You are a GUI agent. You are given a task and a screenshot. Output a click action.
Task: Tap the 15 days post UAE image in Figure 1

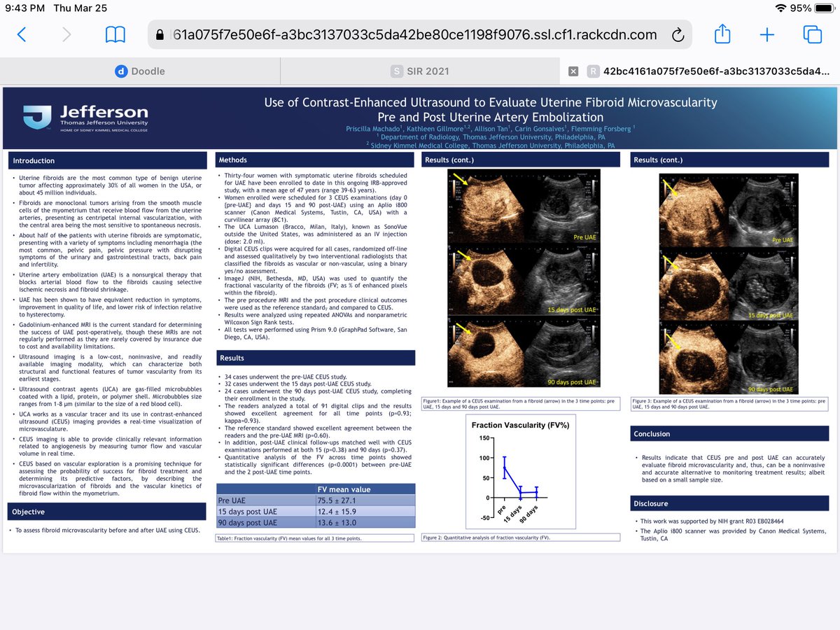pos(524,279)
